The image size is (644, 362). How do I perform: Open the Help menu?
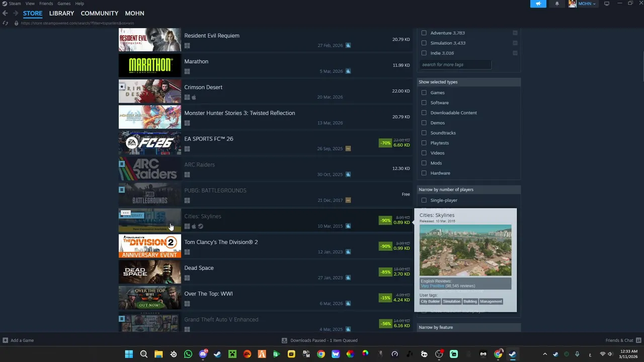(x=79, y=4)
